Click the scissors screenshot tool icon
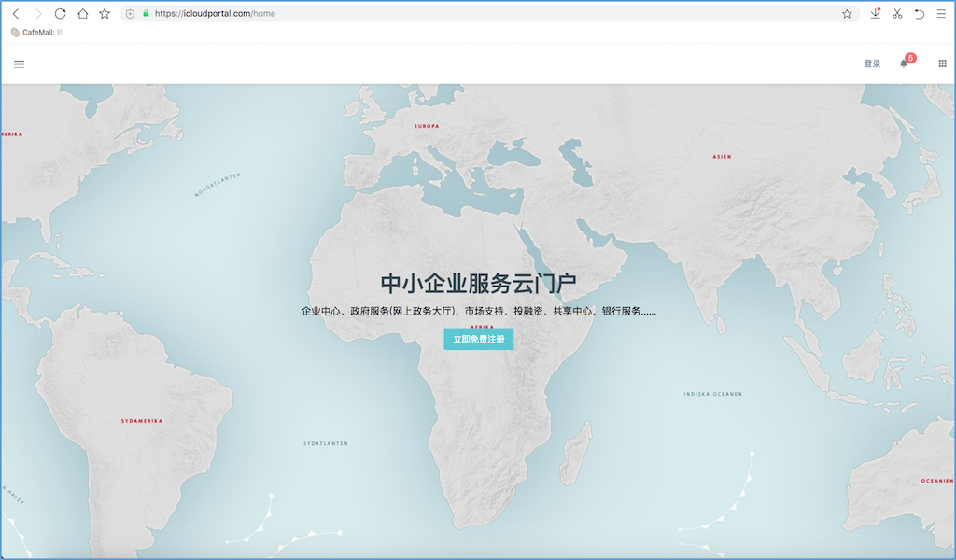Screen dimensions: 956x560 point(897,13)
